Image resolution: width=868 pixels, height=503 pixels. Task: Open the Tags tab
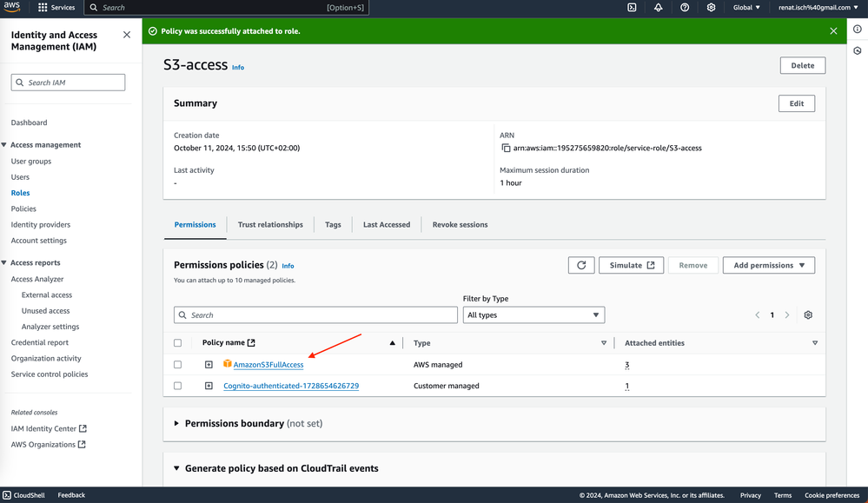click(x=333, y=225)
